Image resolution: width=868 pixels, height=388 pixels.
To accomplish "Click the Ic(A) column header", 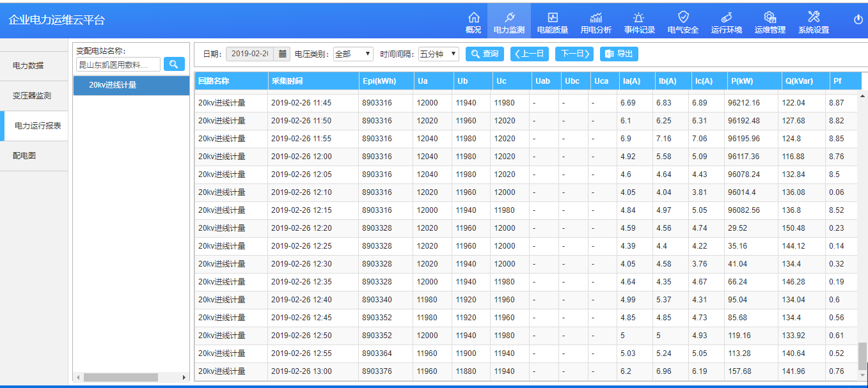I will point(709,81).
